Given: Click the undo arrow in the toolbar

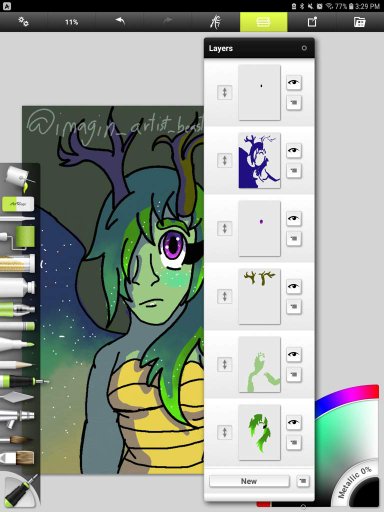Looking at the screenshot, I should pos(120,22).
